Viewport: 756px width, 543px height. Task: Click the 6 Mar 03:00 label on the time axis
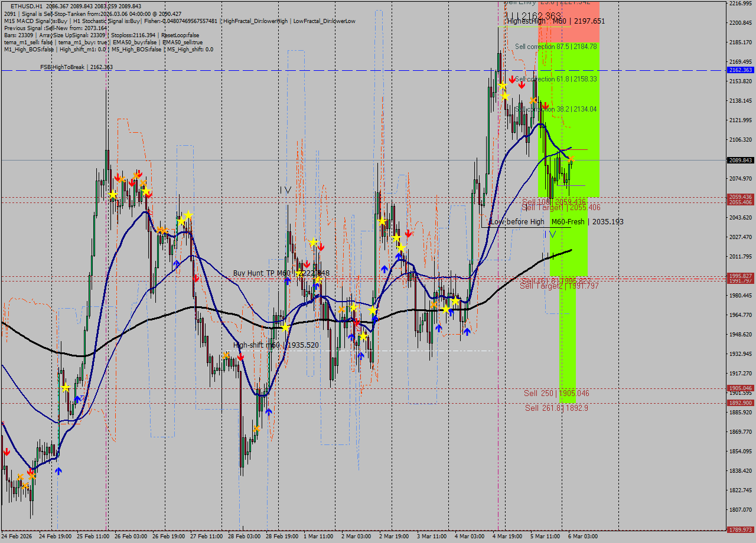[x=581, y=537]
